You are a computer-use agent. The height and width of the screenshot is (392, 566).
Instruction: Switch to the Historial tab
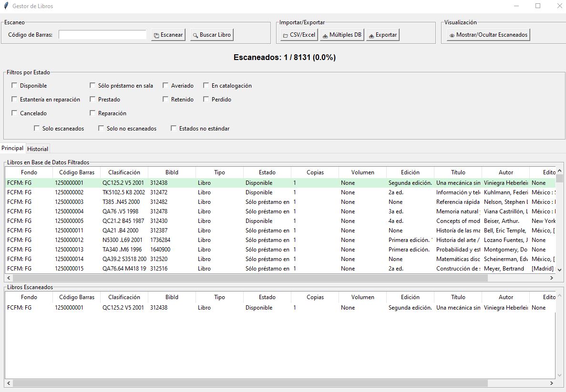point(38,149)
